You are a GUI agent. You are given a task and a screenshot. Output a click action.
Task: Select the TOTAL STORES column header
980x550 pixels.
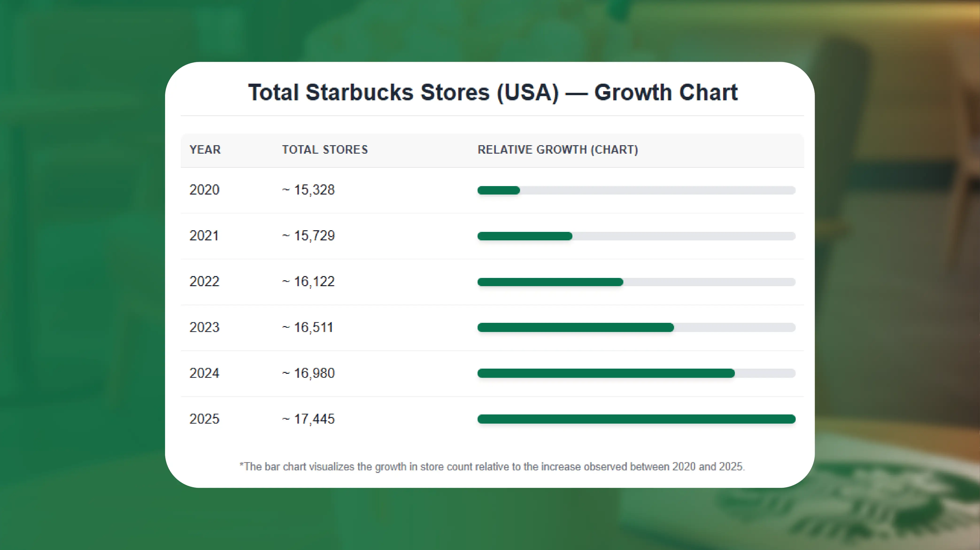click(325, 150)
